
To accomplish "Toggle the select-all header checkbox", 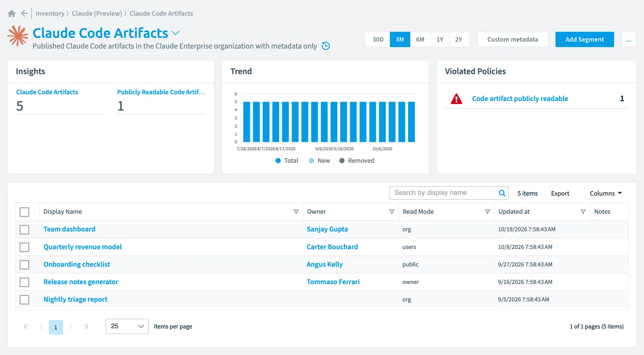I will point(25,212).
